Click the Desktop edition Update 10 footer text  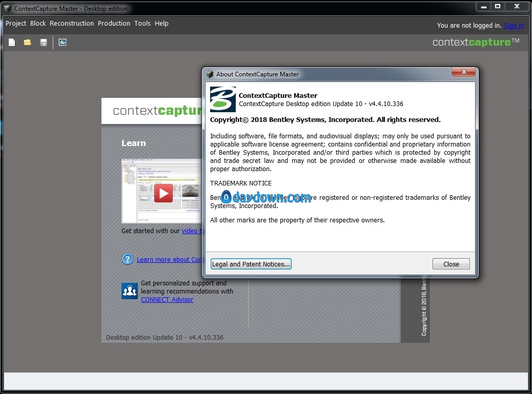pos(165,337)
